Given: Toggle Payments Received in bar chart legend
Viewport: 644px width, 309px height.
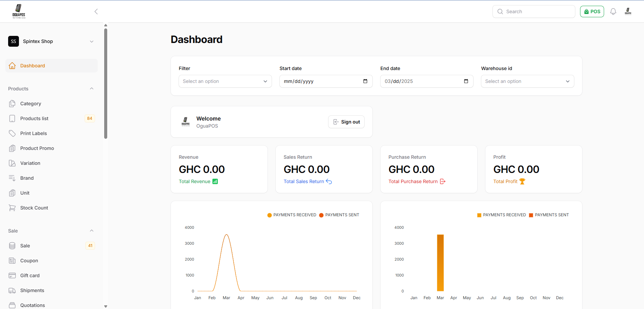Looking at the screenshot, I should tap(501, 215).
